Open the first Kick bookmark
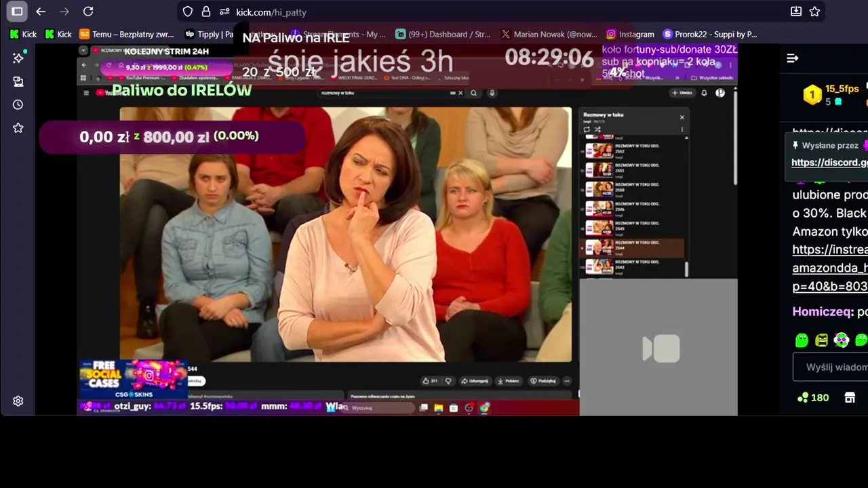The height and width of the screenshot is (488, 868). (23, 34)
